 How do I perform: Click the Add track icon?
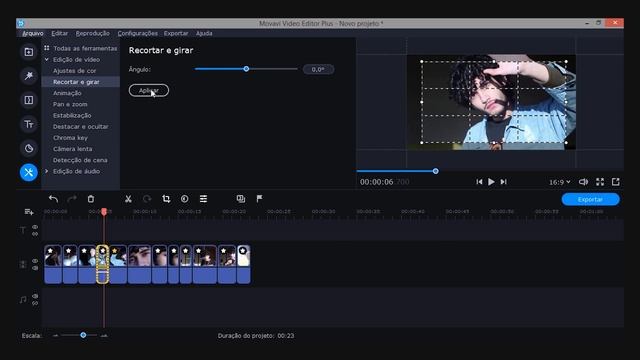point(29,212)
